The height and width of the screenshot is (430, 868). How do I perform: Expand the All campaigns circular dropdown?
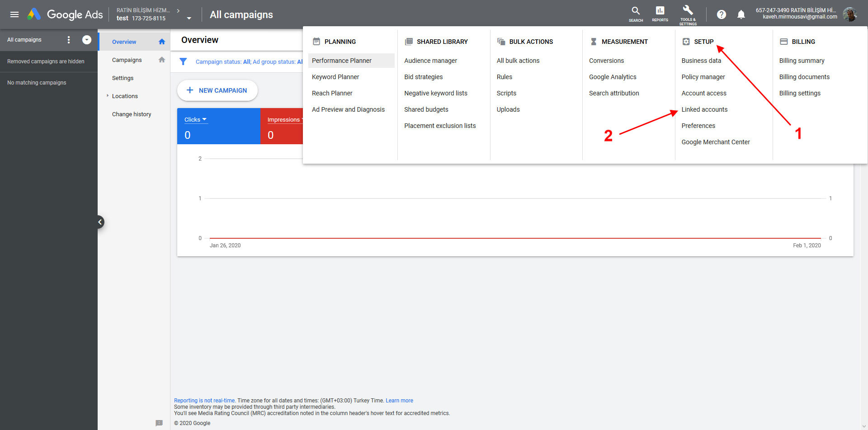[87, 40]
